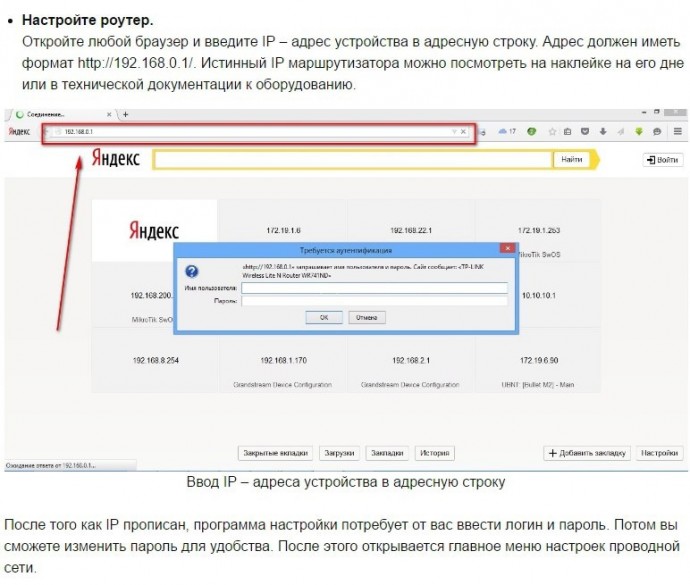Click the Настройки button
690x585 pixels.
point(659,453)
